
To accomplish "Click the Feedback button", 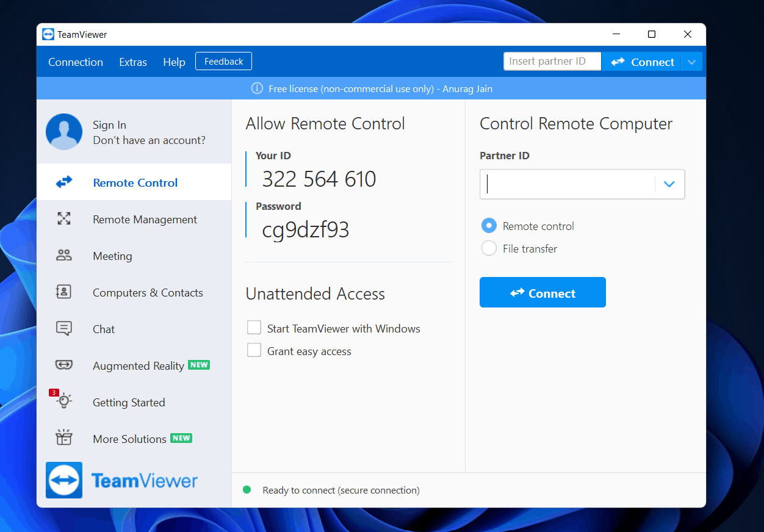I will (x=223, y=61).
